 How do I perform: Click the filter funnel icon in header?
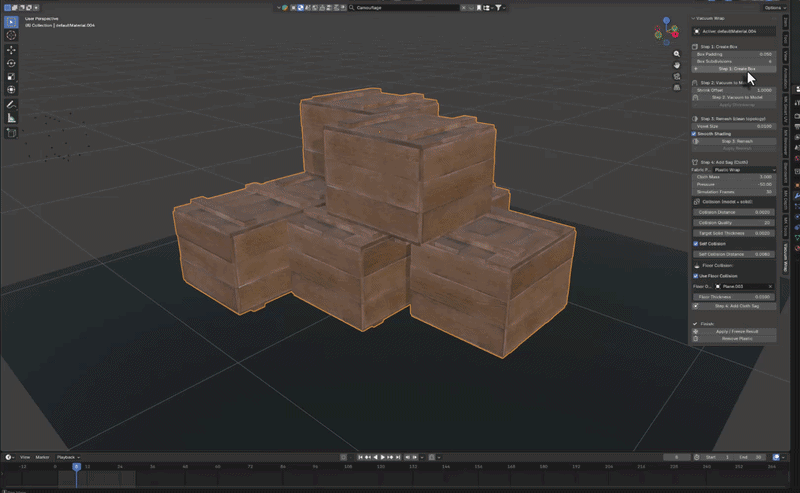(498, 8)
